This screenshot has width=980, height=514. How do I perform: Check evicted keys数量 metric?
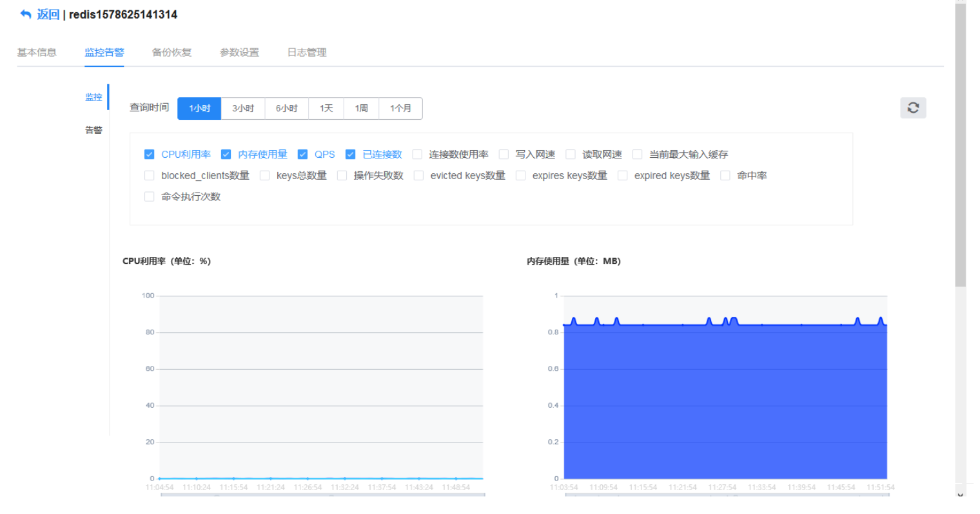point(418,175)
